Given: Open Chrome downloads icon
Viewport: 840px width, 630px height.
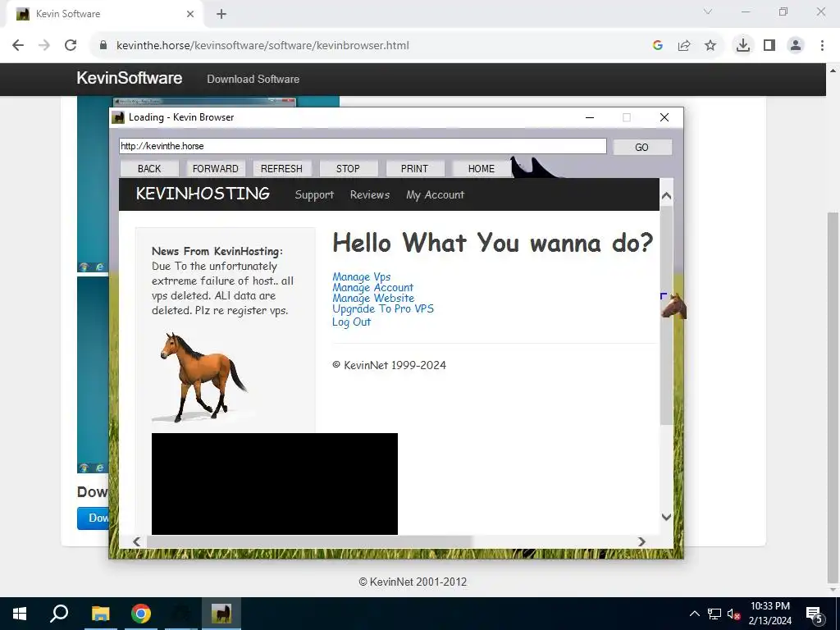Looking at the screenshot, I should click(x=743, y=46).
